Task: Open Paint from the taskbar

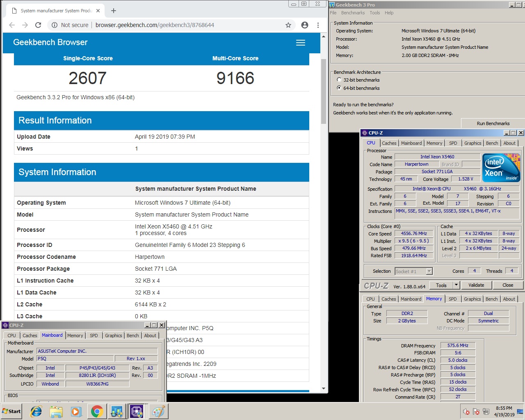Action: click(x=158, y=411)
